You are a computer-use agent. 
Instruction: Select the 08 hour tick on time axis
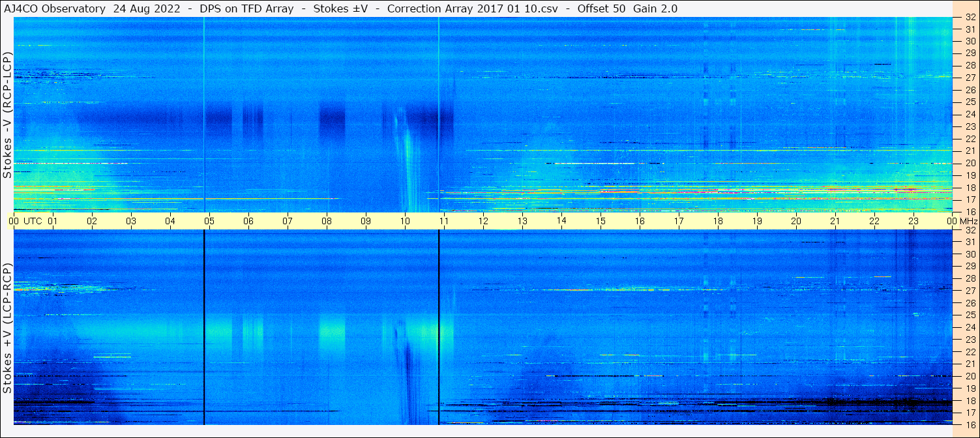[327, 221]
